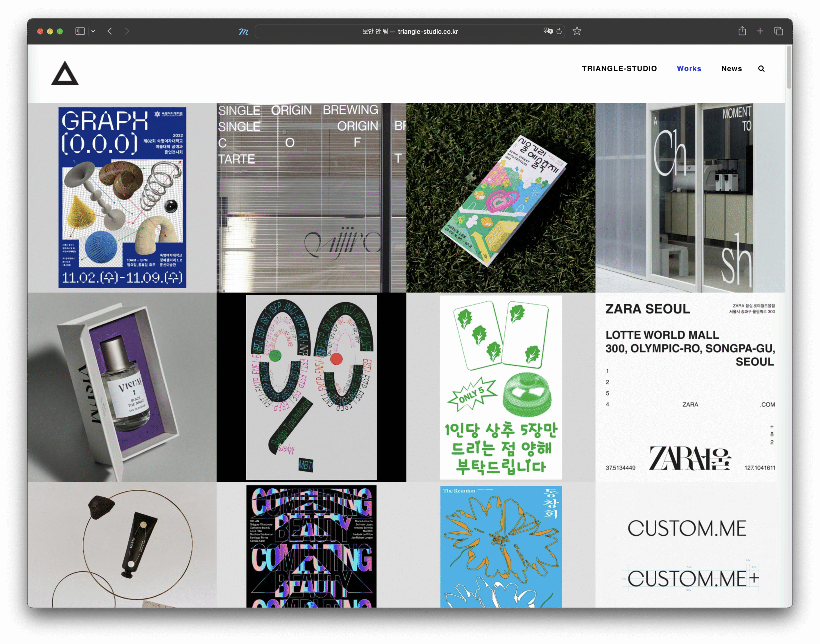
Task: Bookmark the page with the star icon
Action: click(577, 31)
